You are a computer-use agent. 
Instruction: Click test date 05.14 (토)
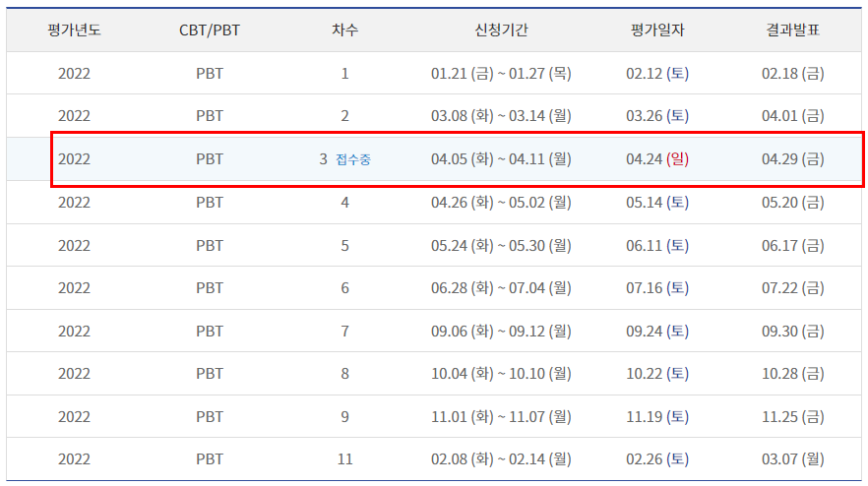point(657,203)
